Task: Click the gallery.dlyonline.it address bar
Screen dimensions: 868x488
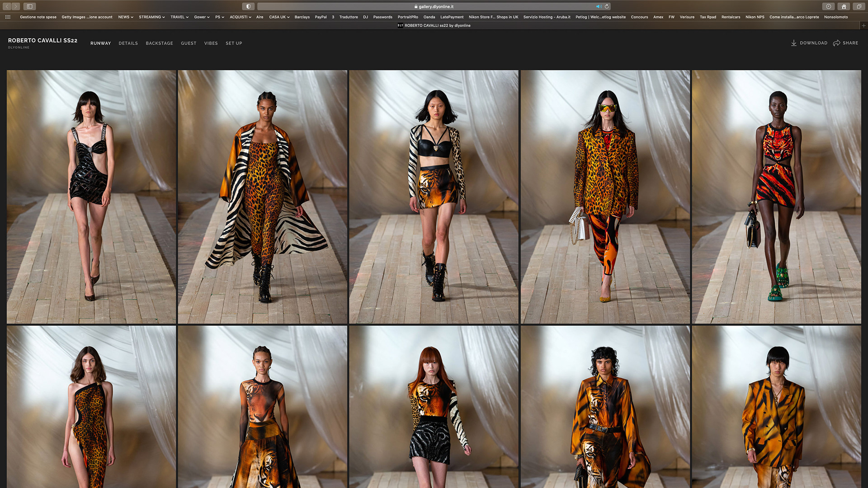Action: click(x=434, y=6)
